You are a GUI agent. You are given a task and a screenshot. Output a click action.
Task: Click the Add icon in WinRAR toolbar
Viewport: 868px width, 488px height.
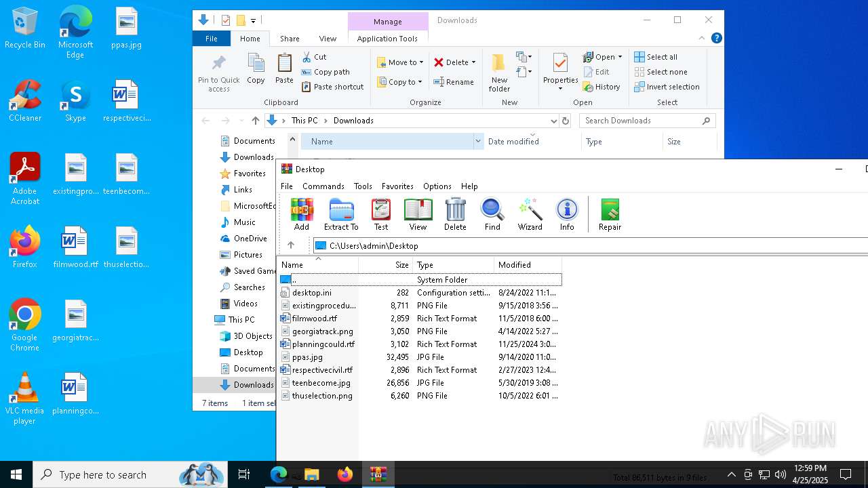(x=302, y=214)
